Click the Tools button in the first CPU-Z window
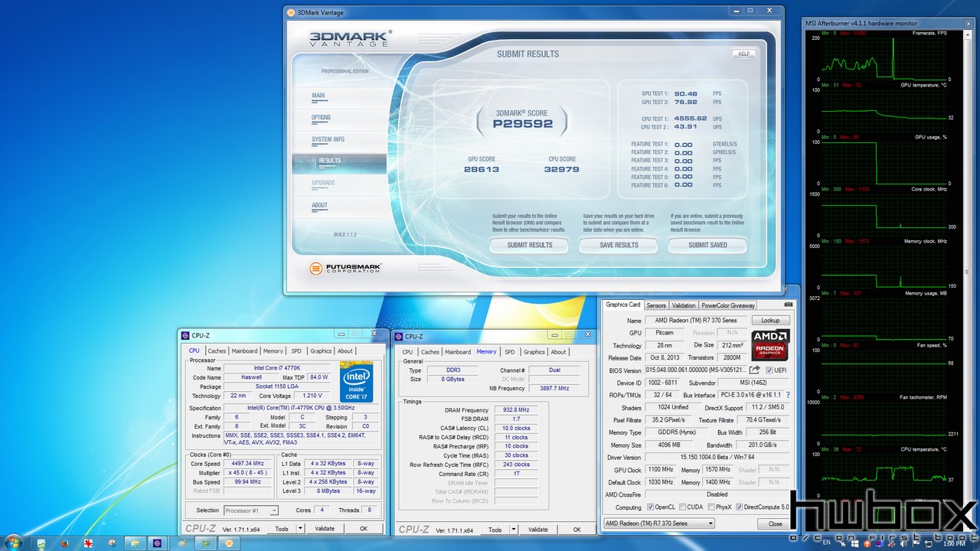Screen dimensions: 980x551 [x=282, y=529]
